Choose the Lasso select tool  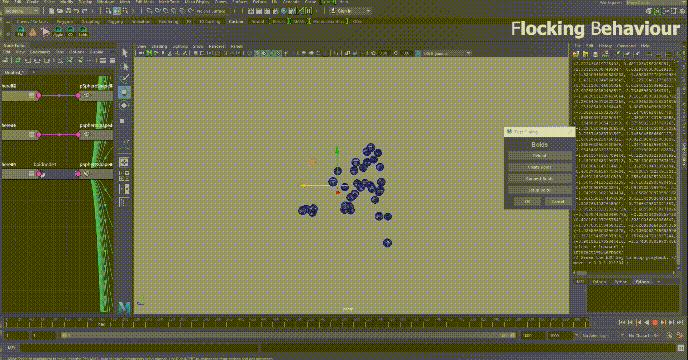[125, 66]
